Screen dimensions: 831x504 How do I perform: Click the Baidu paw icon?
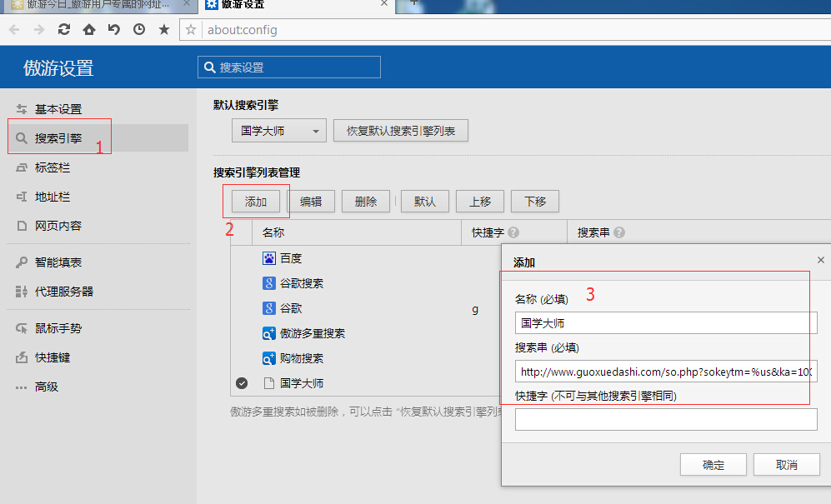click(269, 258)
